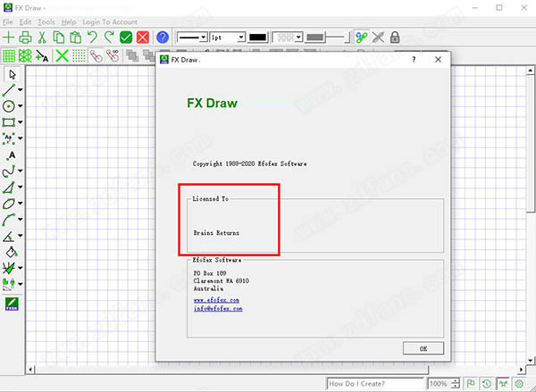Click the black line color swatch

click(x=258, y=38)
